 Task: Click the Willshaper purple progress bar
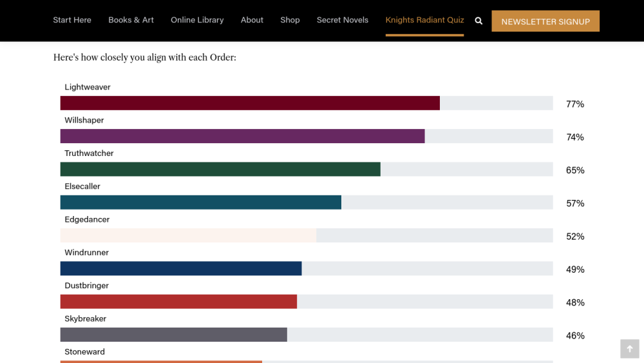tap(242, 136)
